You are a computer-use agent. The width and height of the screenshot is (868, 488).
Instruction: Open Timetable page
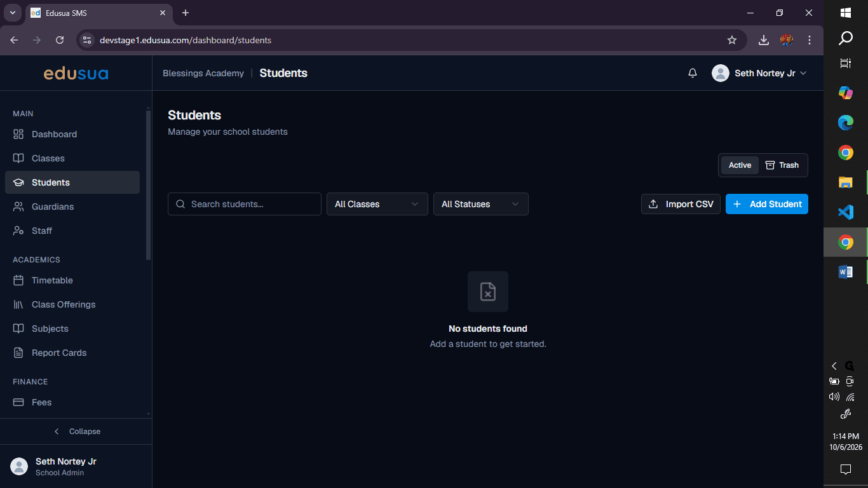[72, 280]
